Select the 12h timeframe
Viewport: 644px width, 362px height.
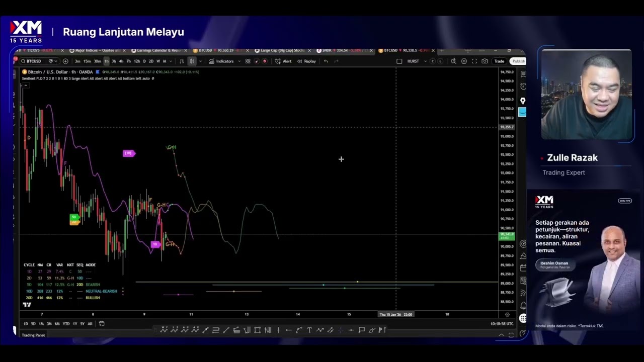coord(137,61)
